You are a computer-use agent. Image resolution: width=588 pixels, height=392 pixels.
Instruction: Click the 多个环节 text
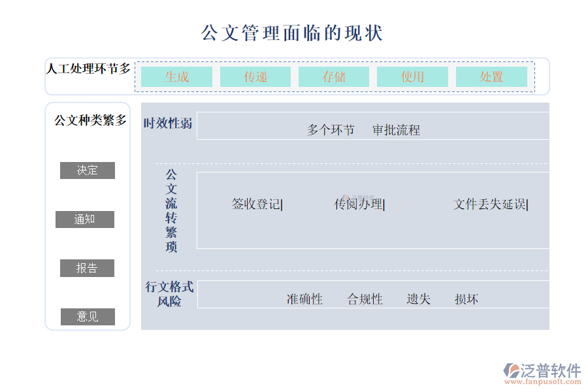point(331,130)
